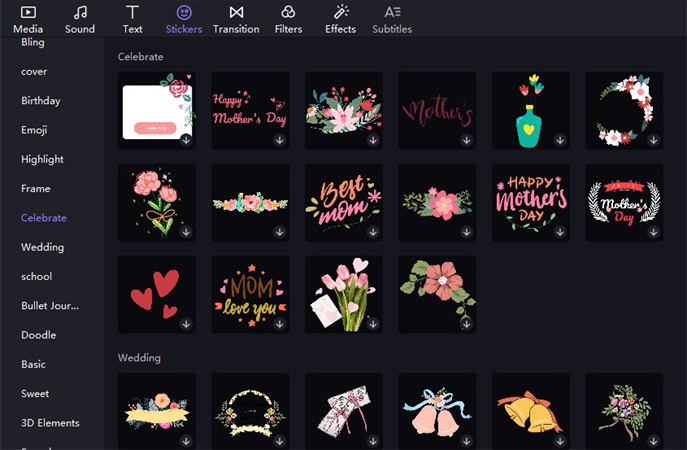The height and width of the screenshot is (450, 687).
Task: Open the Transition tab
Action: coord(236,20)
